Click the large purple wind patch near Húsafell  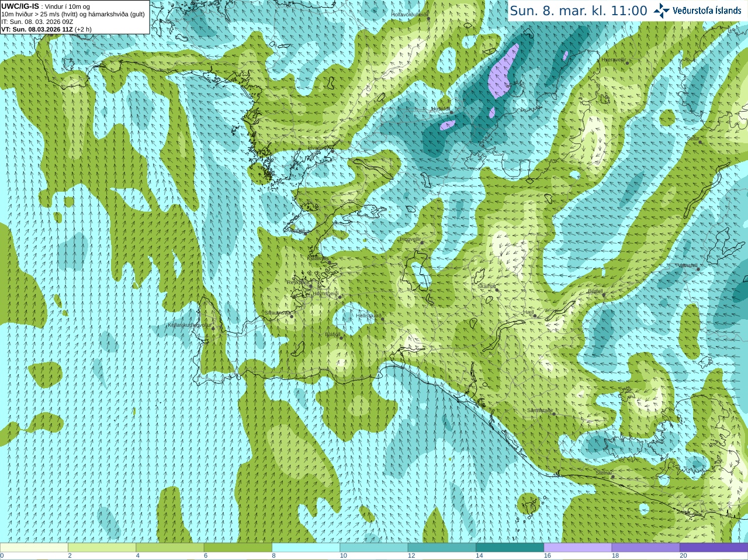[x=503, y=73]
